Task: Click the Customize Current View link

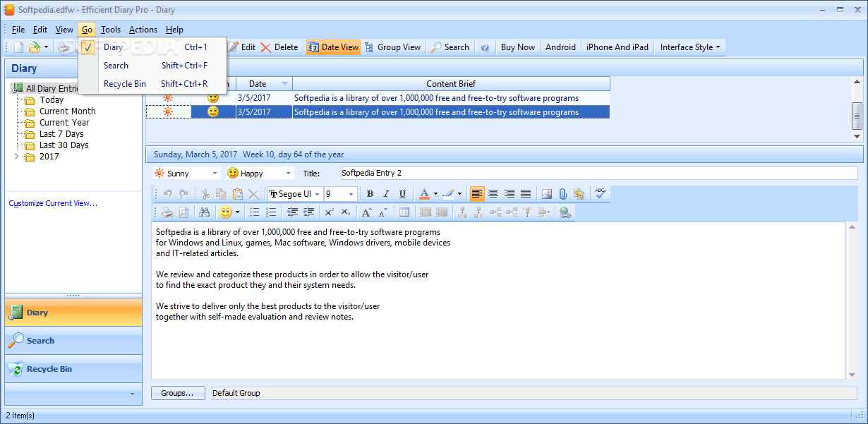Action: (53, 203)
